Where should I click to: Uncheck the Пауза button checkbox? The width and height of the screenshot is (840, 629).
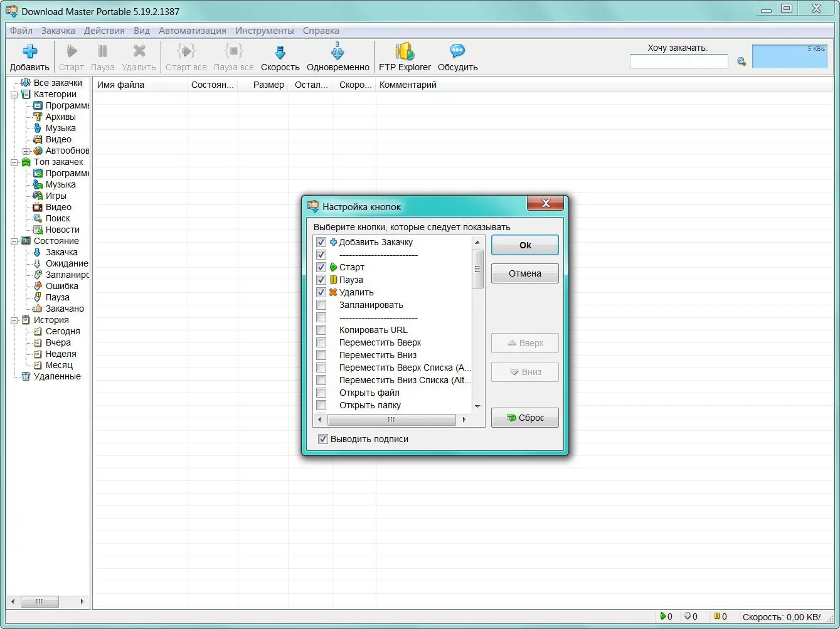click(321, 280)
